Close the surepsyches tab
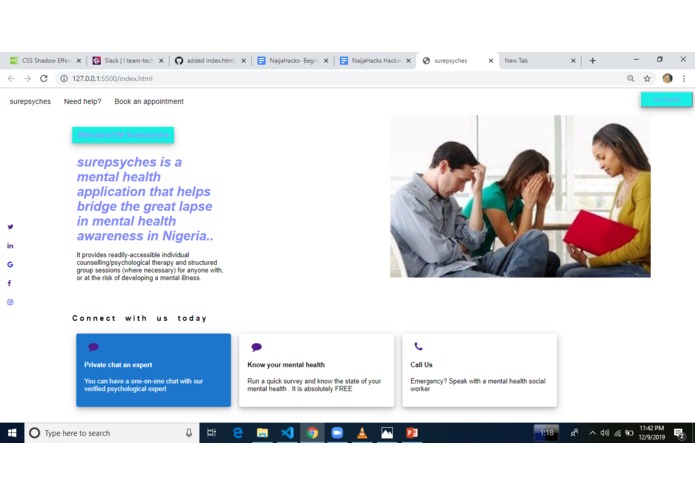This screenshot has height=494, width=695. coord(491,61)
